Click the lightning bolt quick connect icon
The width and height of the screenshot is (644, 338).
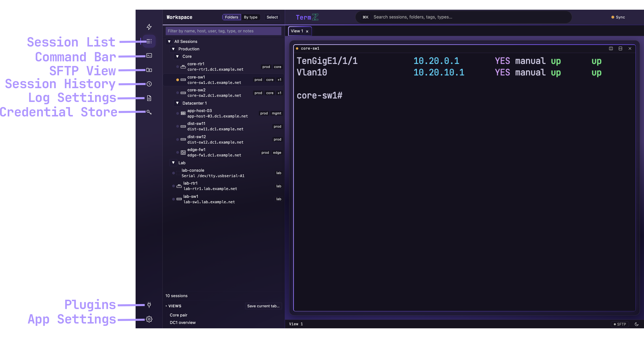point(149,27)
